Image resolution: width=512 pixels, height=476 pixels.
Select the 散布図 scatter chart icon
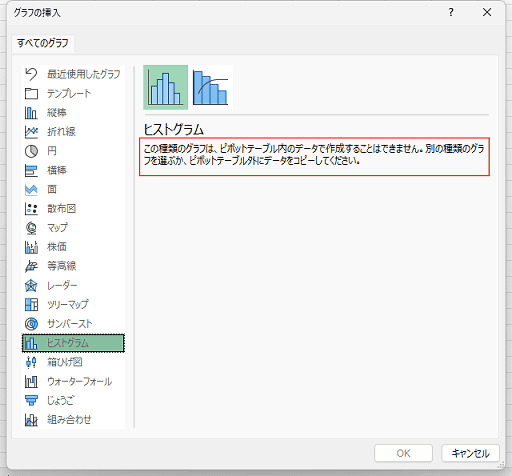(x=31, y=209)
